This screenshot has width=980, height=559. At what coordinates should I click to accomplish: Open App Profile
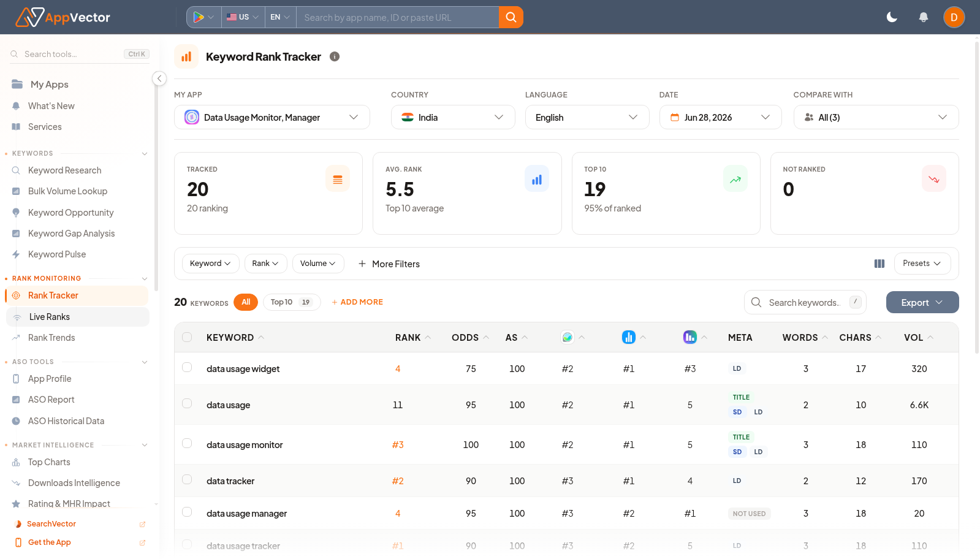[50, 379]
